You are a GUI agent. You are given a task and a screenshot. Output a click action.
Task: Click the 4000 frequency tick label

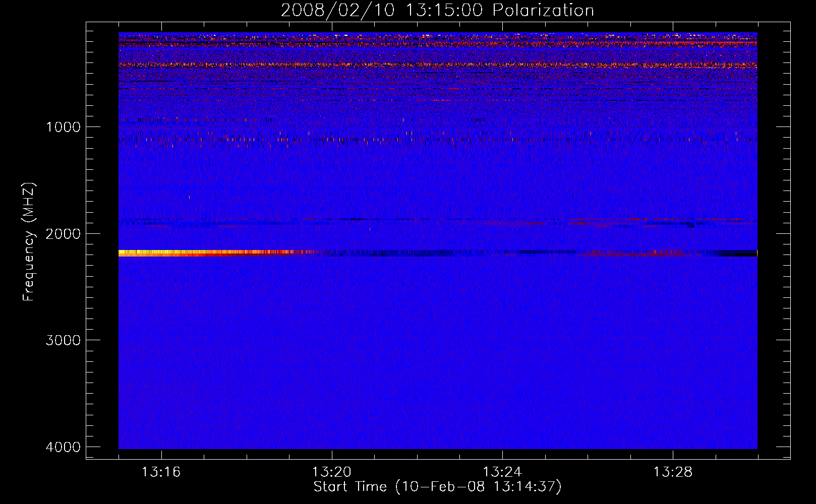63,447
